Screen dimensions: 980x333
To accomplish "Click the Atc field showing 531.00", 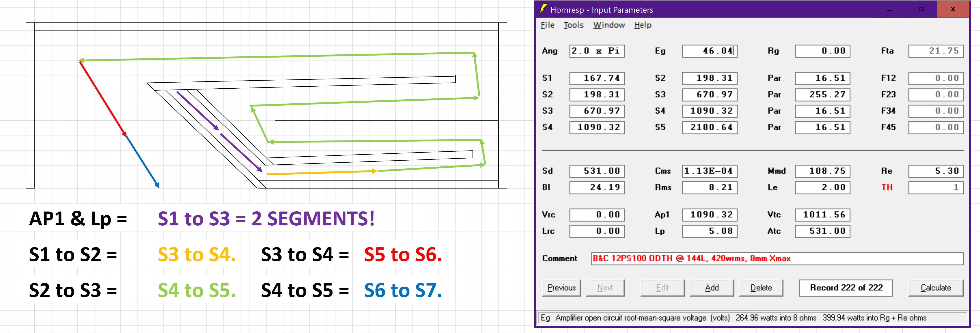I will coord(823,231).
